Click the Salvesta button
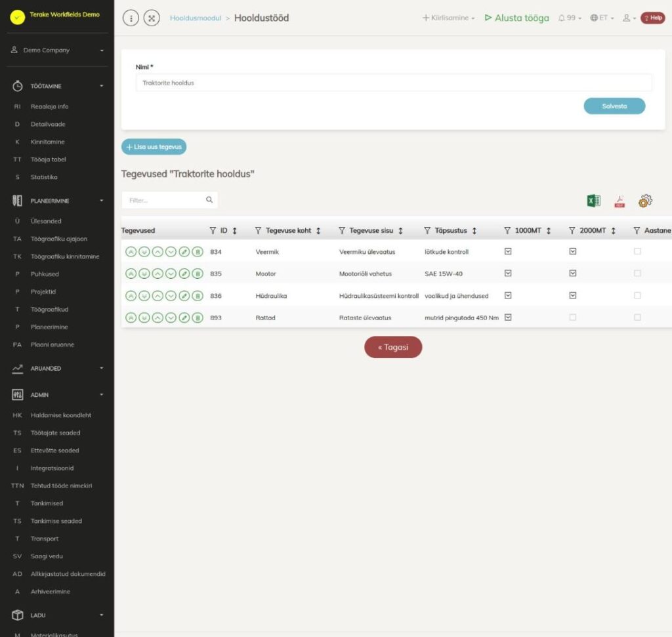 click(614, 106)
